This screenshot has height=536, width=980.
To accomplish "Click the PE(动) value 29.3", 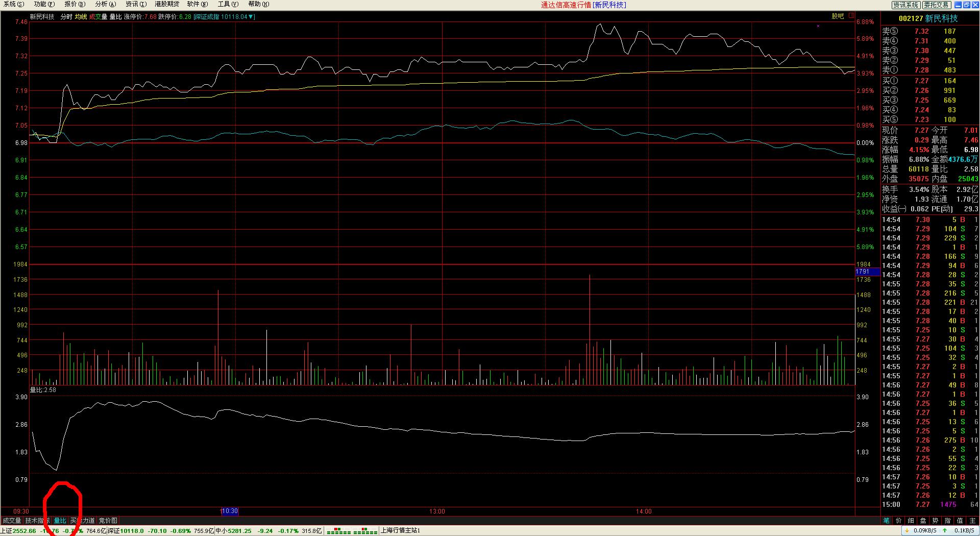I will pyautogui.click(x=971, y=209).
